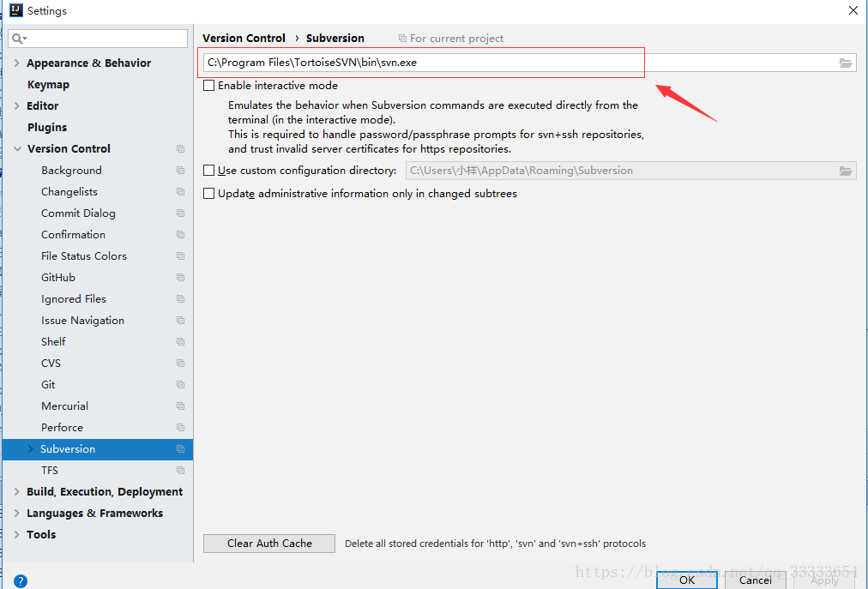Screen dimensions: 868x589
Task: Open the folder browser beside svn.exe path
Action: pyautogui.click(x=845, y=62)
